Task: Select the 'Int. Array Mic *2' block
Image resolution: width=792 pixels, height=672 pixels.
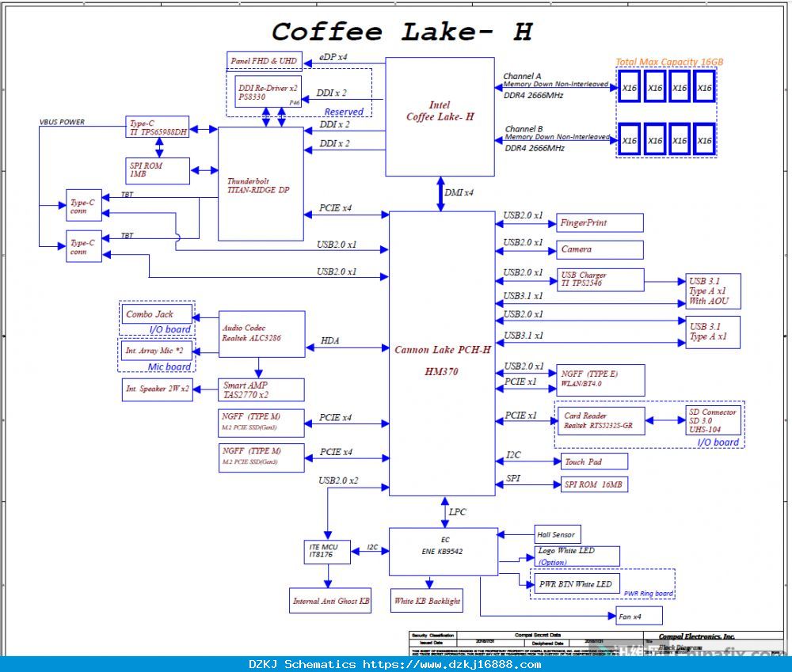Action: coord(157,351)
